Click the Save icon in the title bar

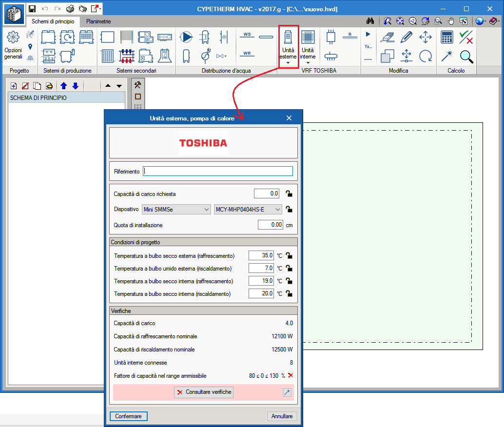[x=32, y=9]
